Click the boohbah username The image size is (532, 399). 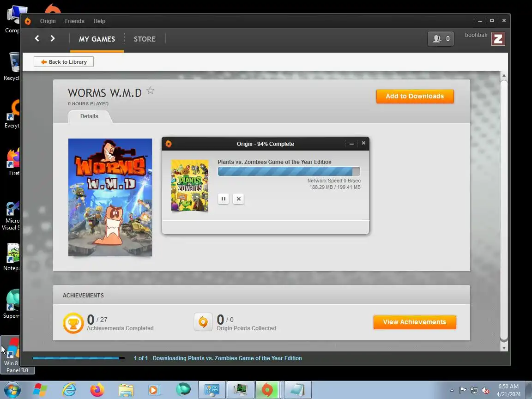(x=476, y=35)
